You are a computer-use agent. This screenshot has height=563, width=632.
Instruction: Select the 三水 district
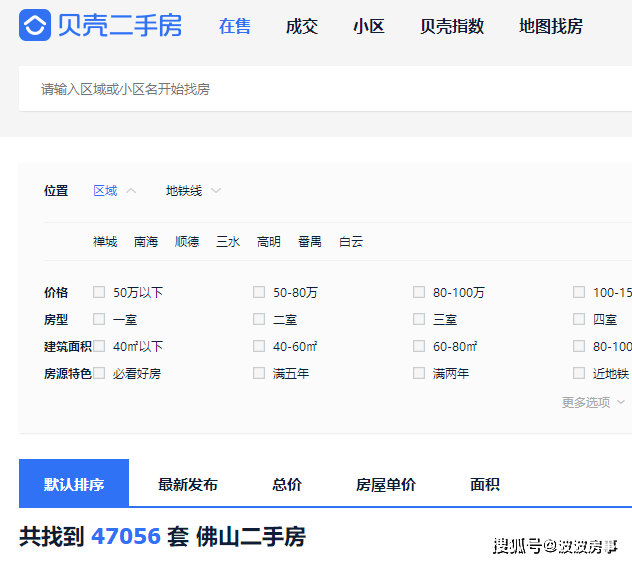coord(228,241)
